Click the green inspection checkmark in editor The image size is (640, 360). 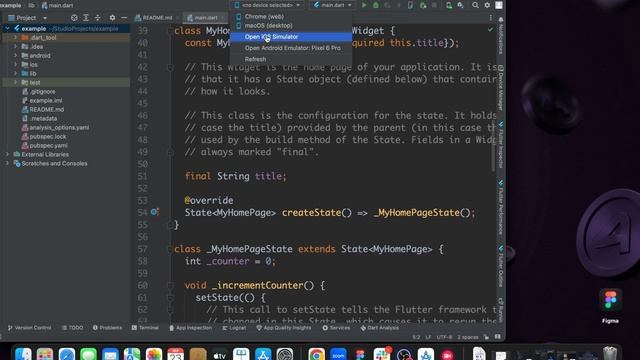490,29
